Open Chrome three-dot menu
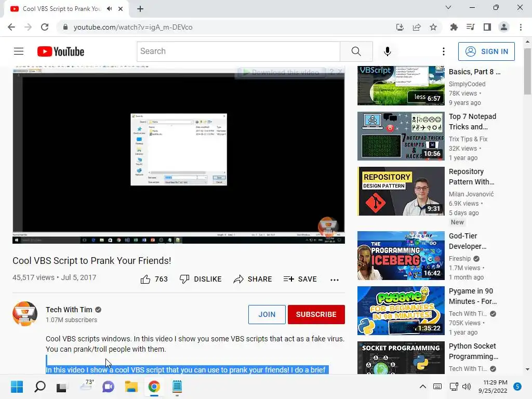Image resolution: width=532 pixels, height=399 pixels. [x=521, y=27]
